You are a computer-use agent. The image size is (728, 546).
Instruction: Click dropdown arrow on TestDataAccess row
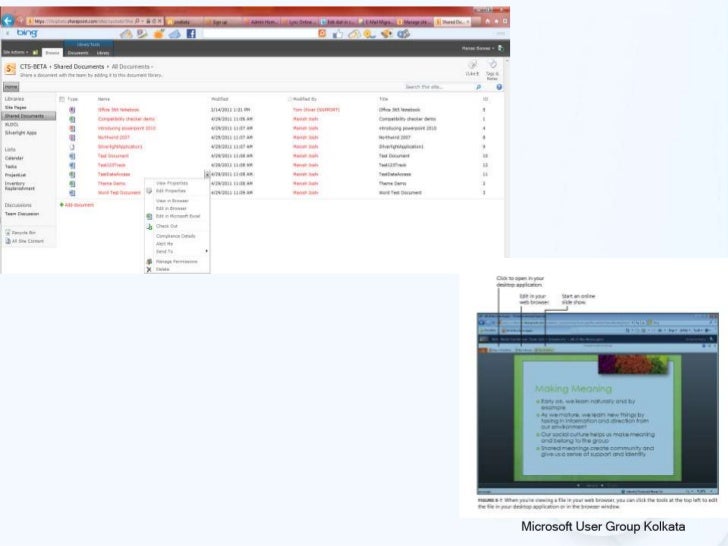click(207, 175)
